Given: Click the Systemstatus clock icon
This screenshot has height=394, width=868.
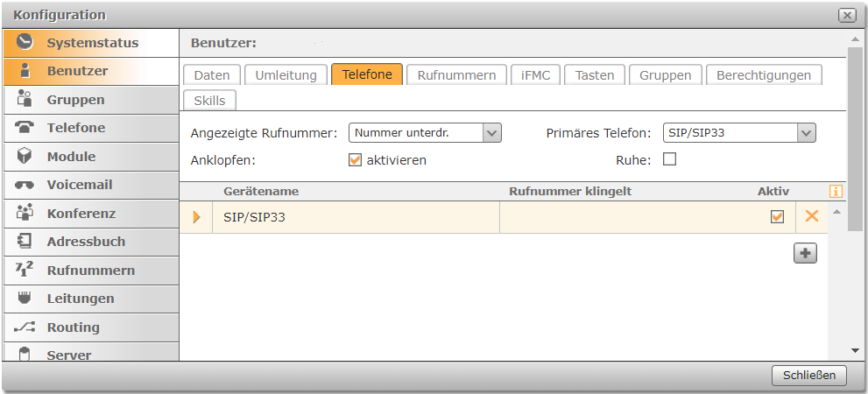Looking at the screenshot, I should click(25, 41).
